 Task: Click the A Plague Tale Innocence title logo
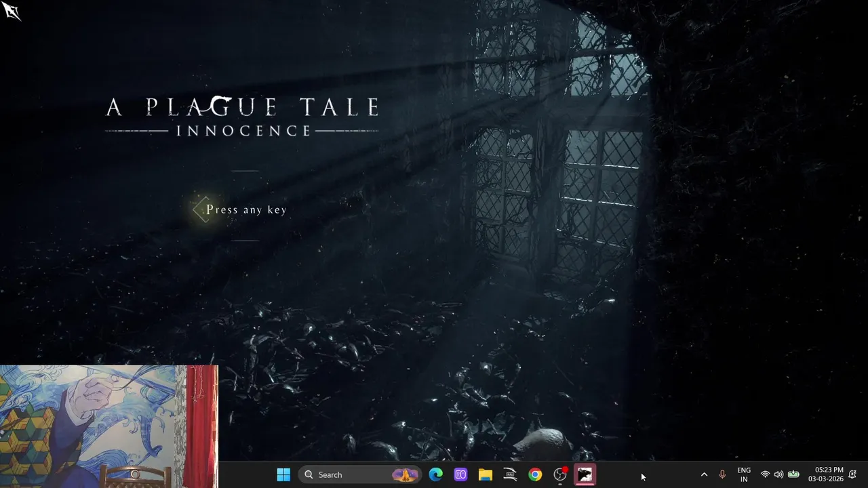point(242,116)
